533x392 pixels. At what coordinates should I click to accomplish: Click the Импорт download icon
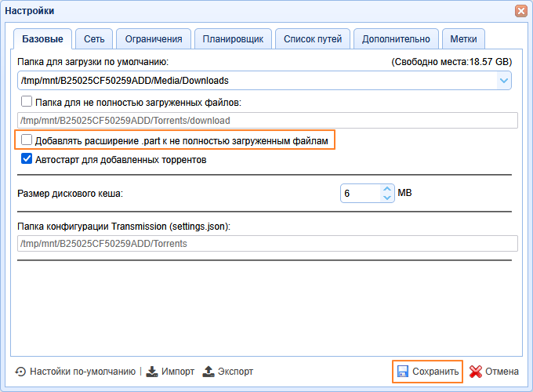[152, 372]
